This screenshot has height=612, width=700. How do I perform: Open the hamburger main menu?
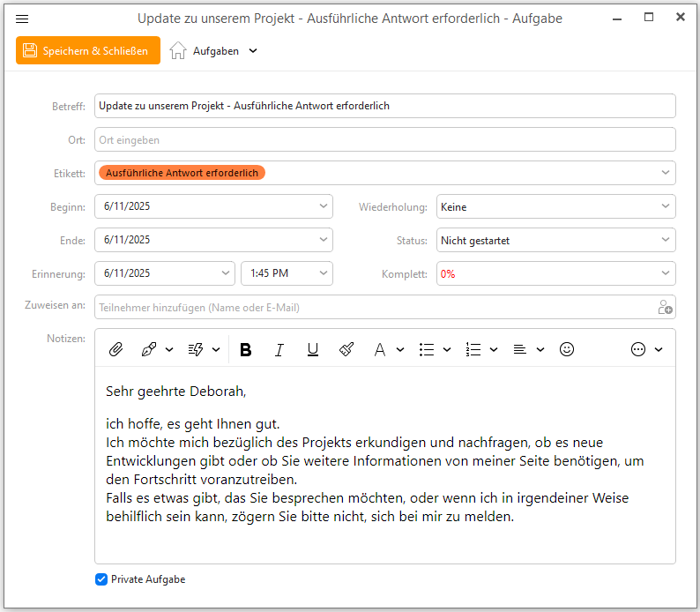[22, 19]
